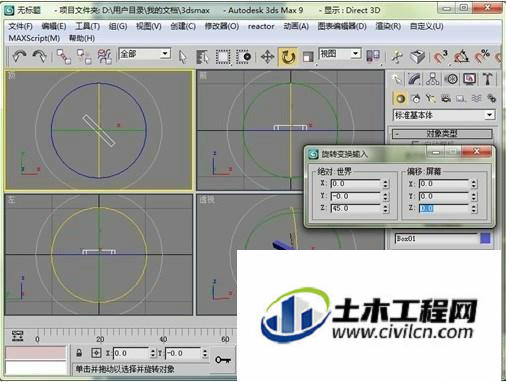Click spinner beside absolute Z 45.0

point(385,209)
